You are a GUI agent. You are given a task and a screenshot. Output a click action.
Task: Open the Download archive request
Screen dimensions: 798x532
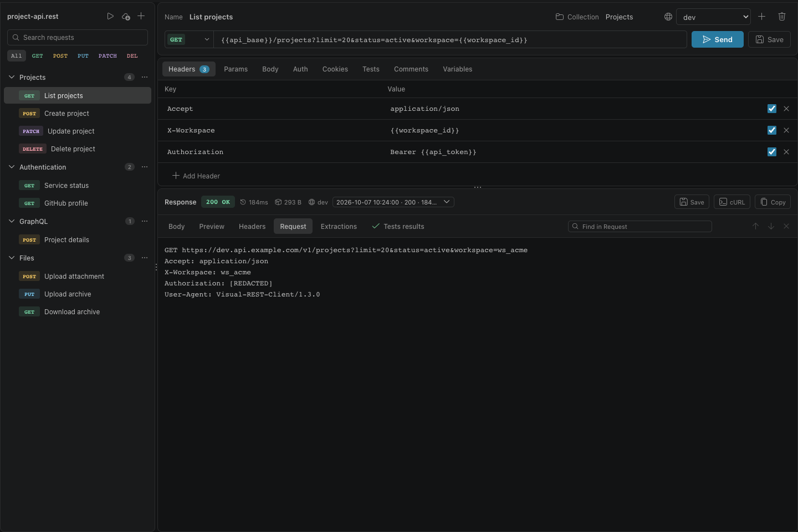78,312
